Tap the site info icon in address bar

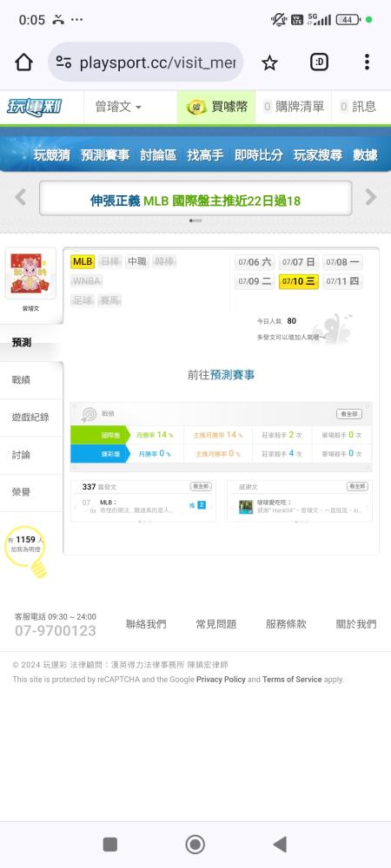(63, 62)
